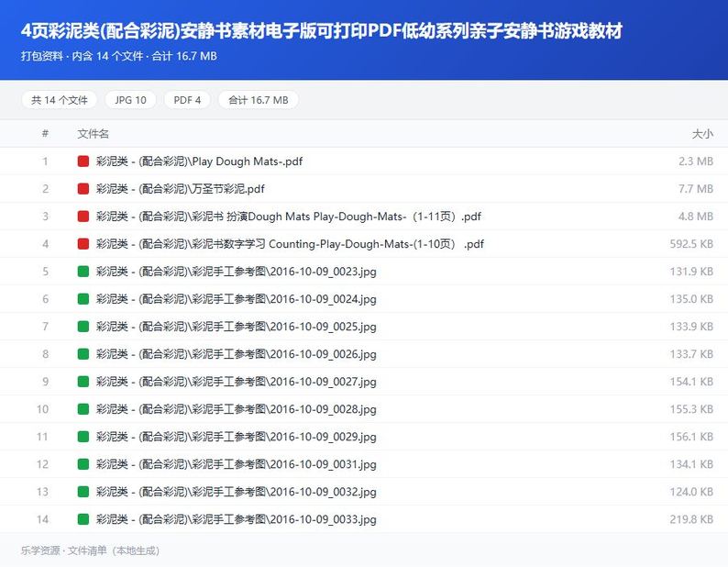Click row number 1
Screen dimensions: 728x567
[x=45, y=161]
